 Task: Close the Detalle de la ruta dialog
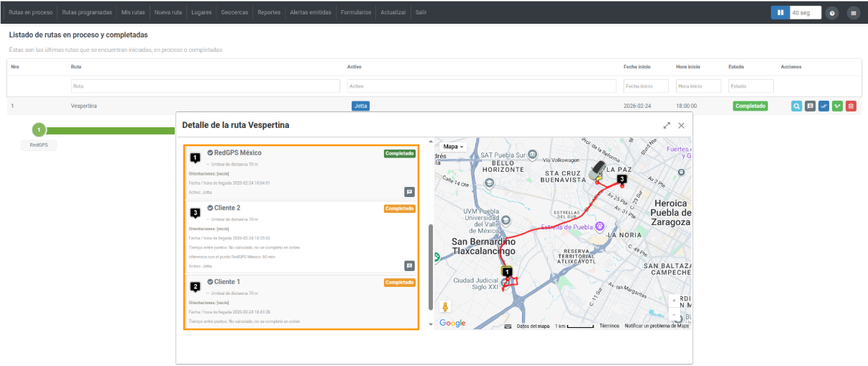(681, 125)
